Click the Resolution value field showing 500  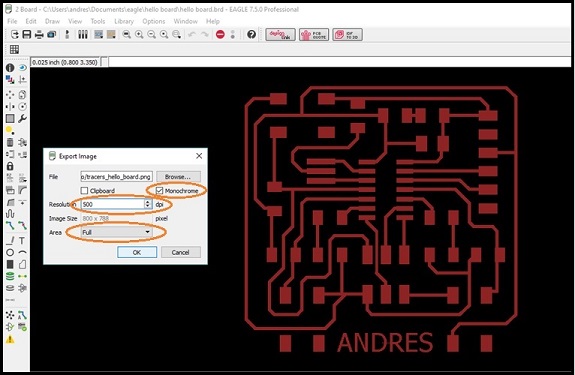pos(112,204)
